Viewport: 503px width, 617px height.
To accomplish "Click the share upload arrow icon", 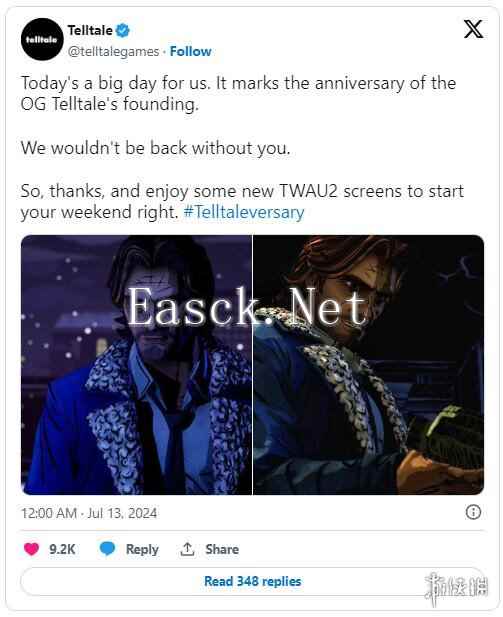I will coord(187,549).
